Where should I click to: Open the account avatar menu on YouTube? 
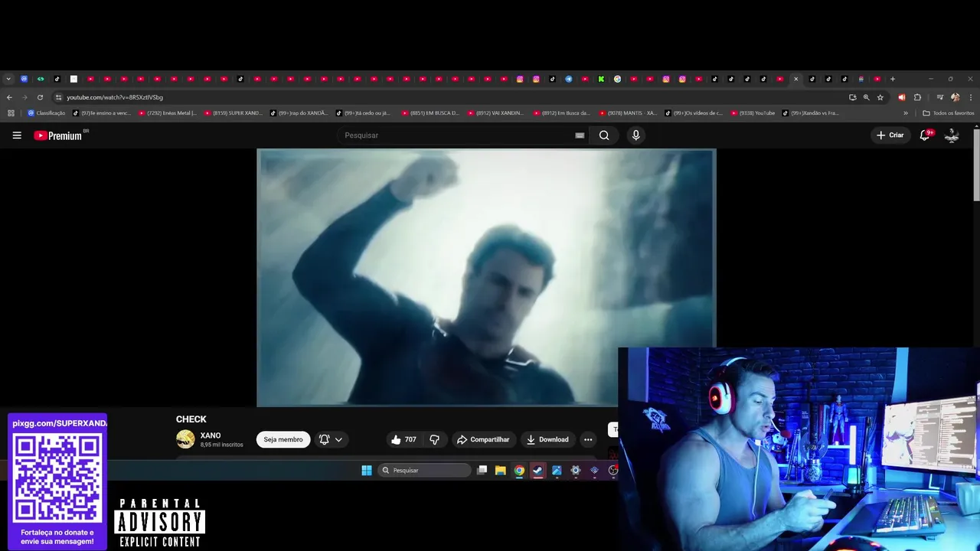[x=952, y=135]
